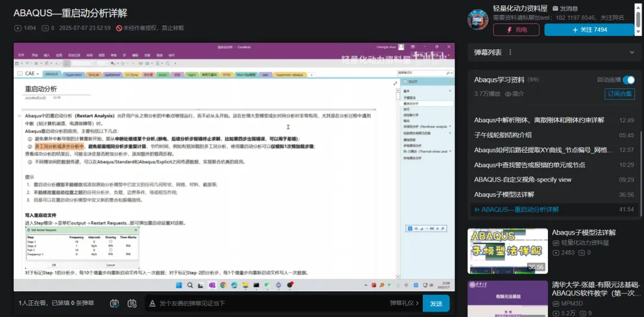Open the Windows Start button
This screenshot has width=644, height=317.
179,285
